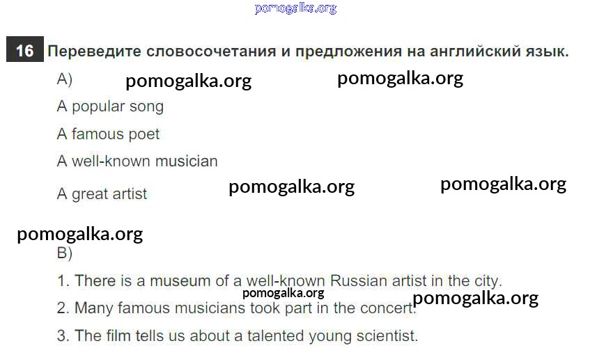Click the A) section label

click(65, 79)
